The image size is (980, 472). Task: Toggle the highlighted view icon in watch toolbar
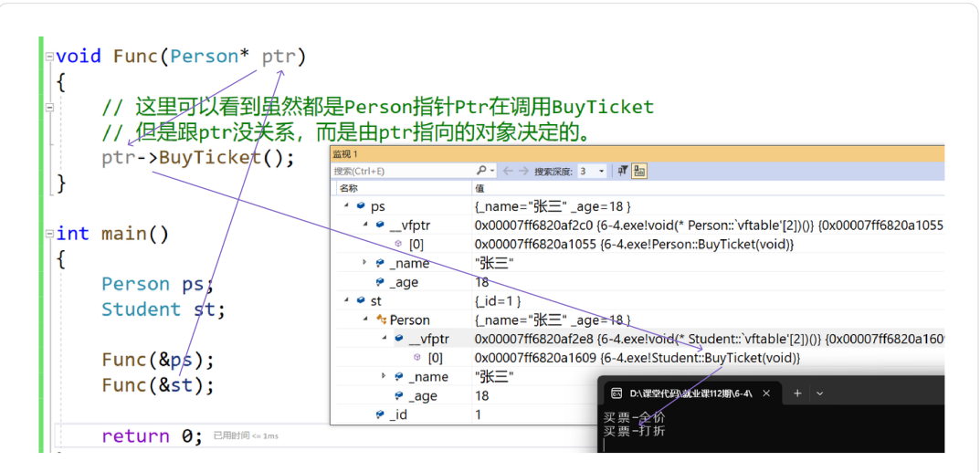pos(638,171)
